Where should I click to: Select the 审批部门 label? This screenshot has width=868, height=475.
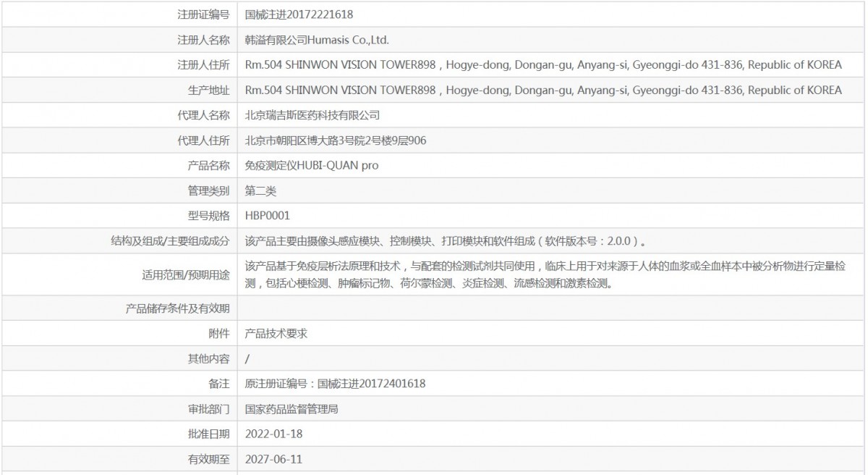(209, 409)
